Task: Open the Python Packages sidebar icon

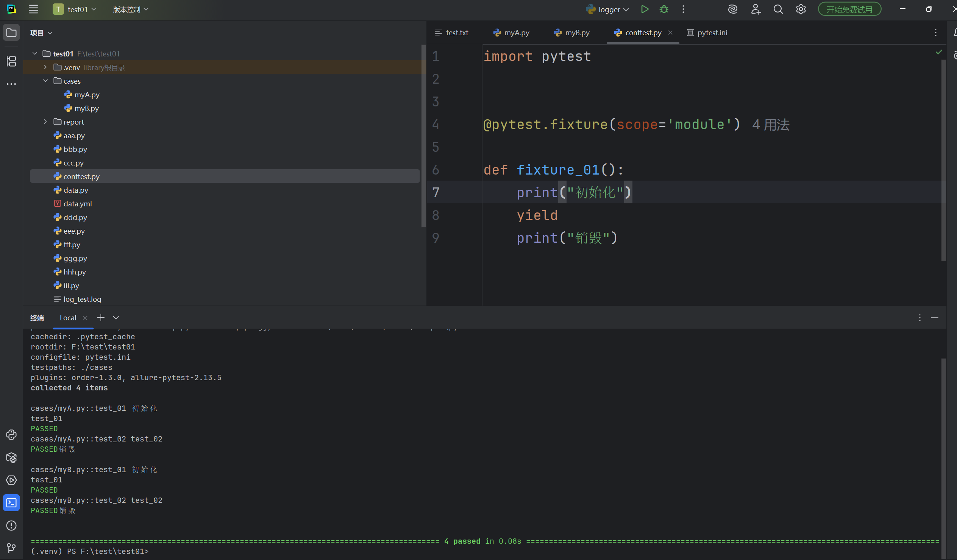Action: (11, 457)
